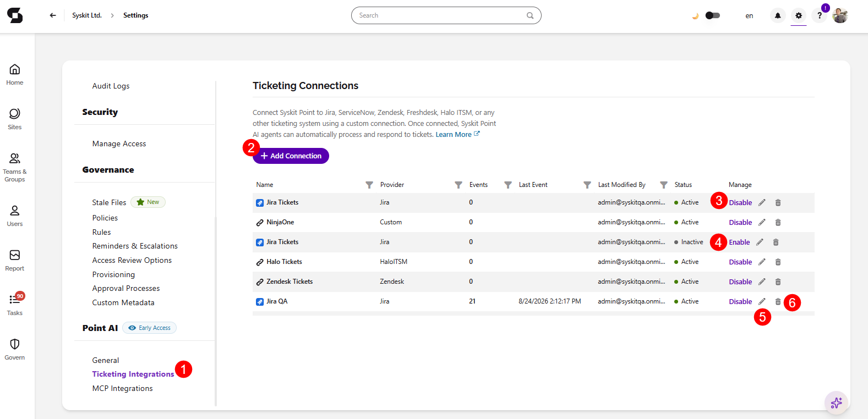Viewport: 868px width, 419px height.
Task: Open MCP Integrations settings page
Action: [122, 388]
